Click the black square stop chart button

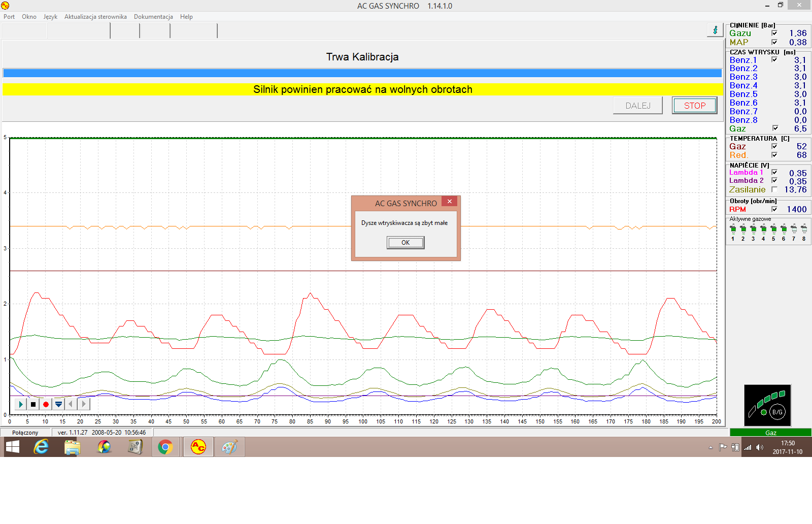coord(33,404)
